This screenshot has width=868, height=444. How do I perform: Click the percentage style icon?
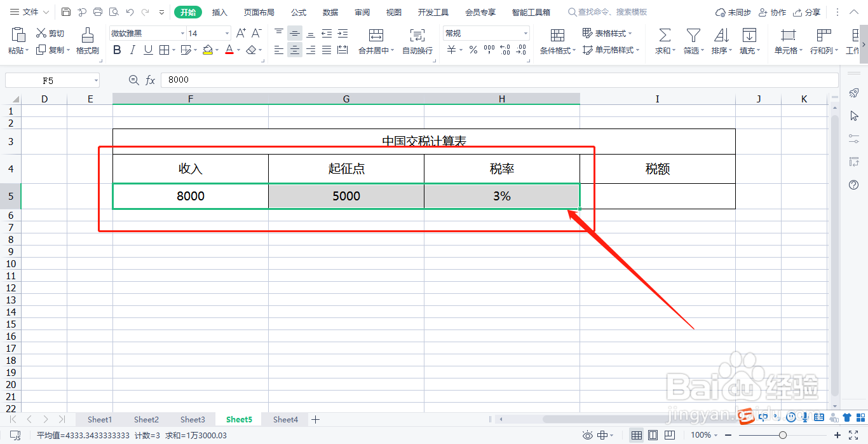click(473, 50)
